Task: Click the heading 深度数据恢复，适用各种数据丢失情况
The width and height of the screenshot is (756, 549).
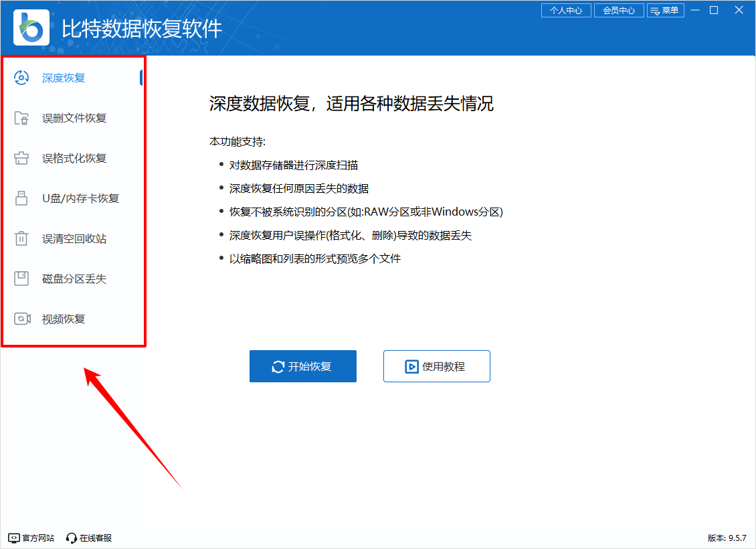Action: click(x=351, y=103)
